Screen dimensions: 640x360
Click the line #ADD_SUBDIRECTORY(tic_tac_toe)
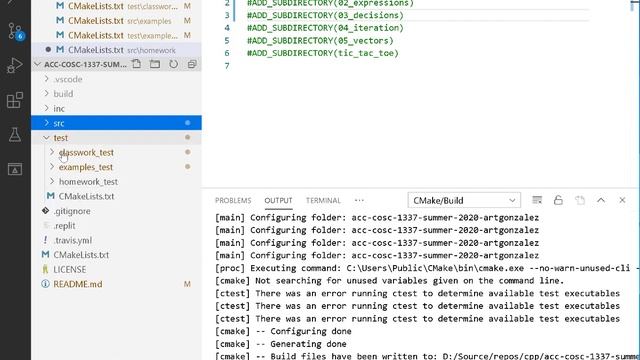coord(322,53)
